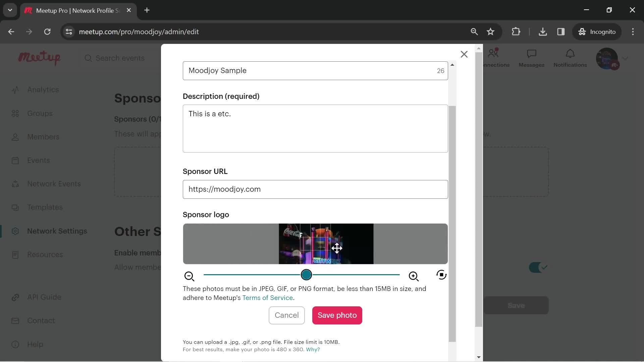Open the Messages icon in header

pos(532,54)
